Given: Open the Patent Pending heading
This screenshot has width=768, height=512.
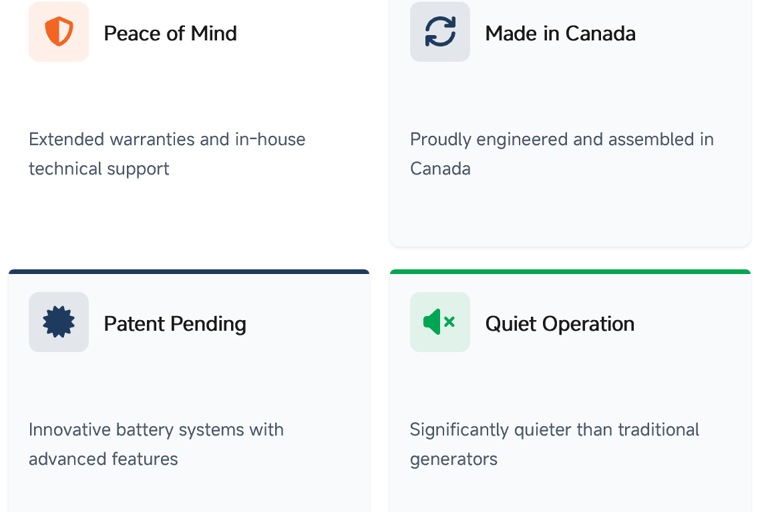Looking at the screenshot, I should [x=175, y=324].
